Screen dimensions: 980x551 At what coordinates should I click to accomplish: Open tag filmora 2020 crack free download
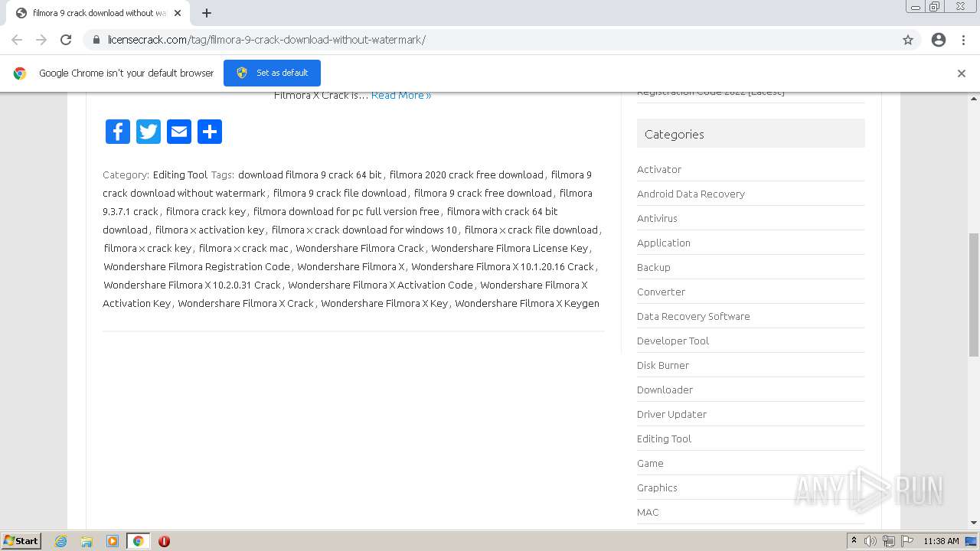(466, 174)
